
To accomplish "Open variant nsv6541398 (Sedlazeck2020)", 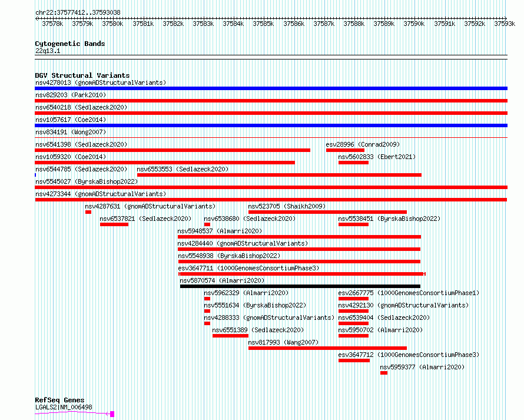I will click(x=81, y=144).
